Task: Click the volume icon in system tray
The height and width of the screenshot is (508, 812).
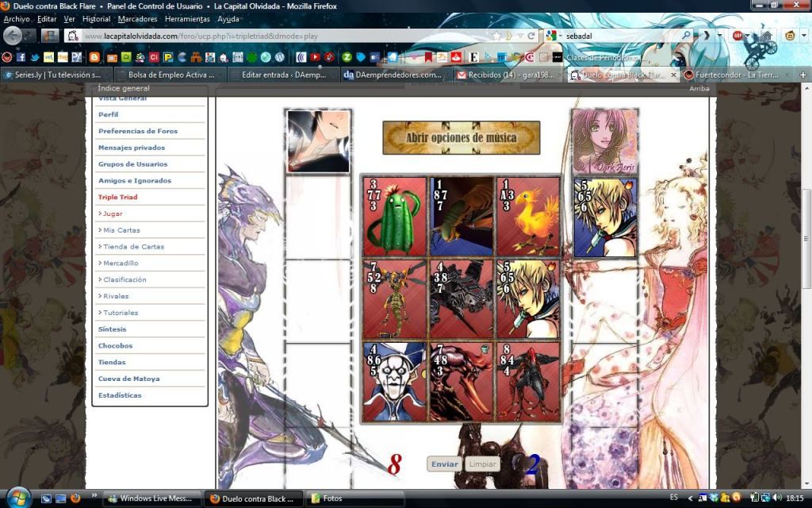Action: point(777,498)
